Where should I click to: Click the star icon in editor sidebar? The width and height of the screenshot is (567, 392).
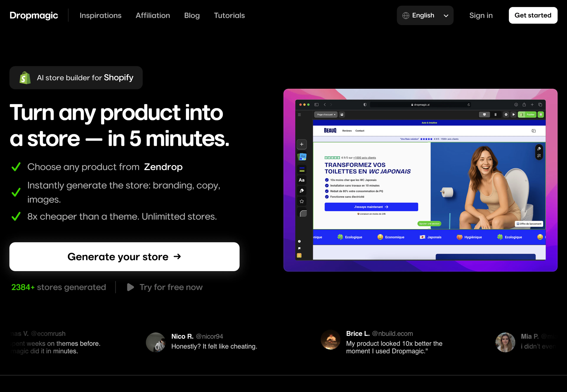point(302,201)
